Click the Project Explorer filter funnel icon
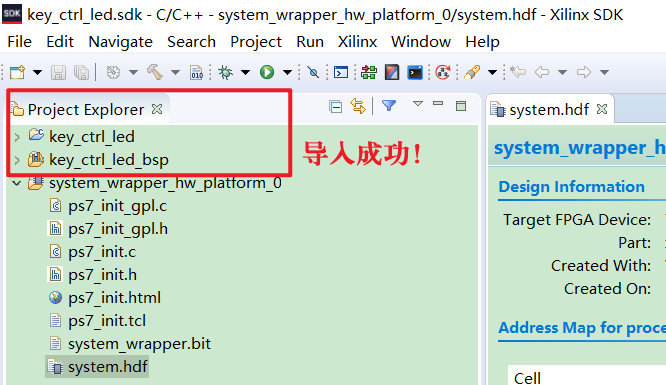The height and width of the screenshot is (385, 666). pyautogui.click(x=389, y=105)
